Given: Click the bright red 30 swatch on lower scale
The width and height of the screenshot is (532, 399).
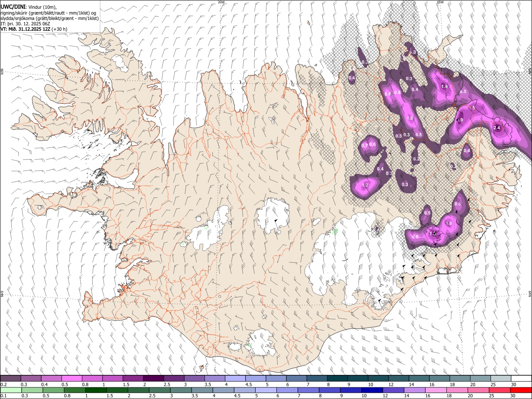Looking at the screenshot, I should 520,390.
